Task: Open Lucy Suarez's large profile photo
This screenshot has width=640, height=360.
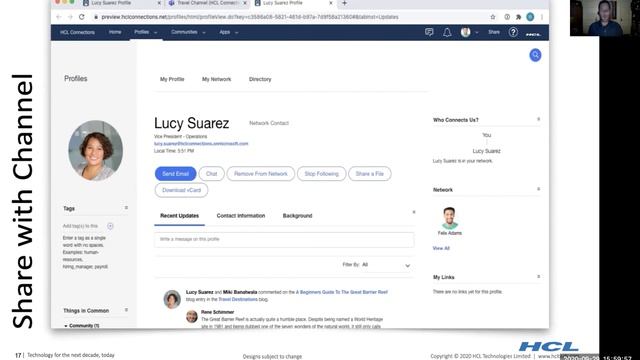Action: (96, 150)
